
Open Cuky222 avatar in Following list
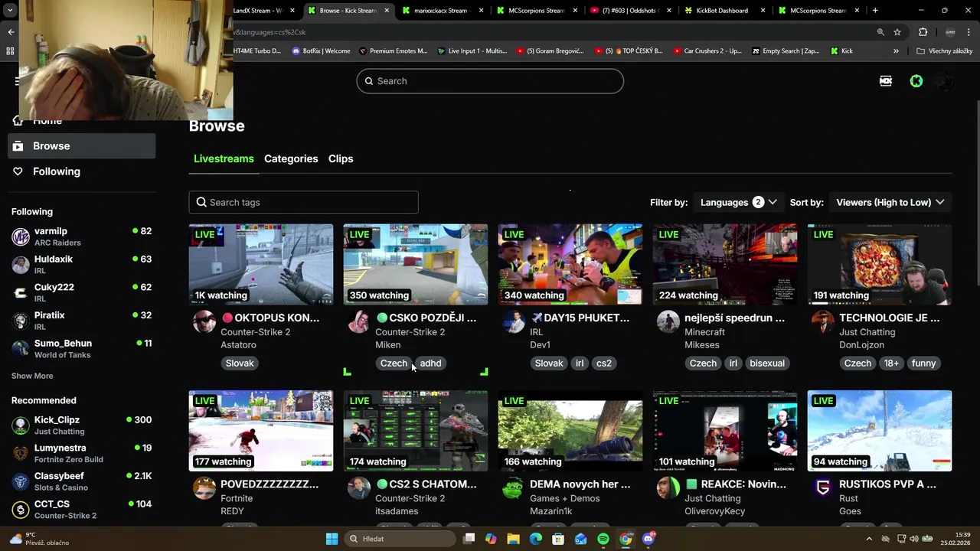21,292
